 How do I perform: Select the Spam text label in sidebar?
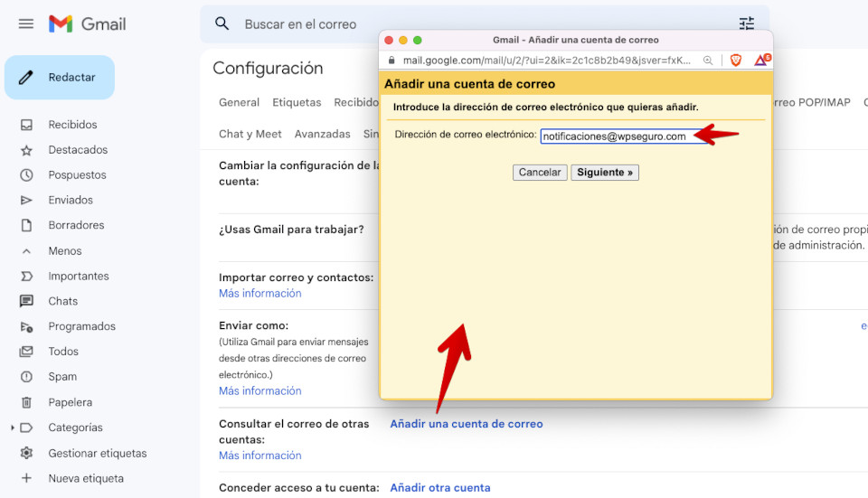(x=62, y=377)
